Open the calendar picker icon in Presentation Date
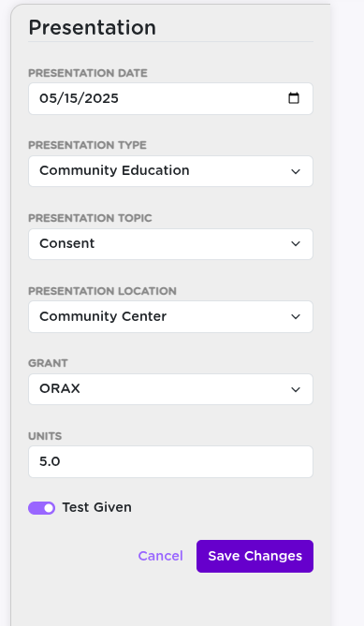Image resolution: width=364 pixels, height=626 pixels. pyautogui.click(x=294, y=98)
